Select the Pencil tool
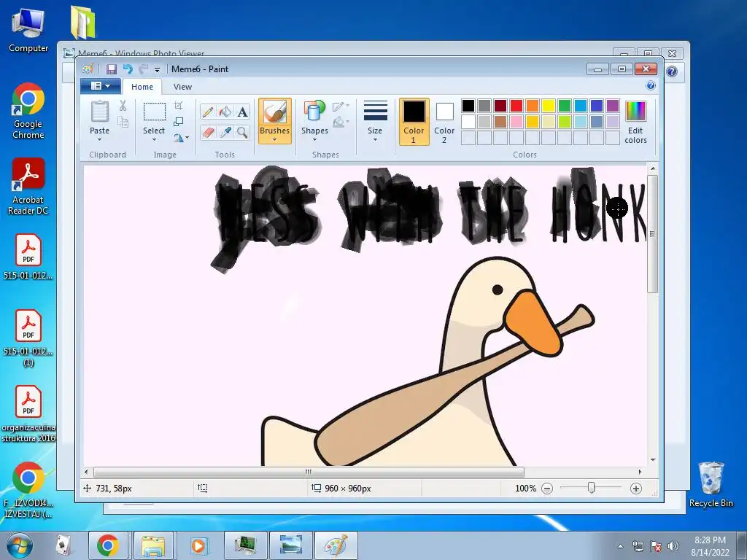This screenshot has height=560, width=747. 208,112
